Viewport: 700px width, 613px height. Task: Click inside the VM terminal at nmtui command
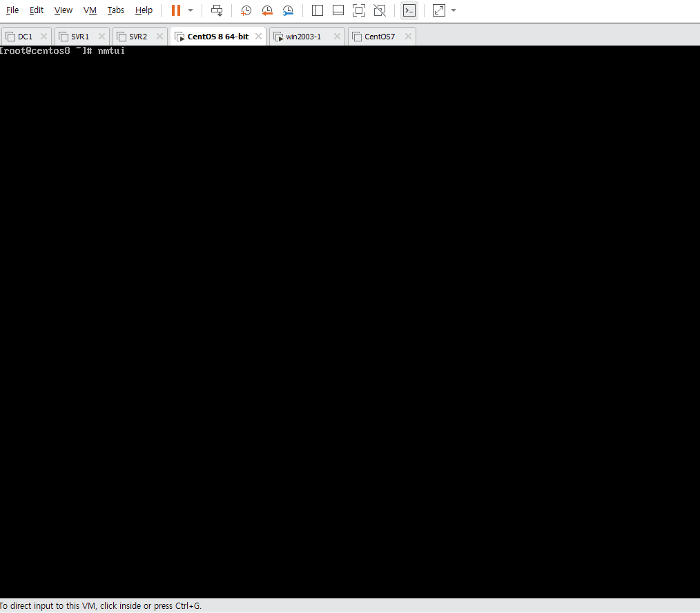pos(111,51)
